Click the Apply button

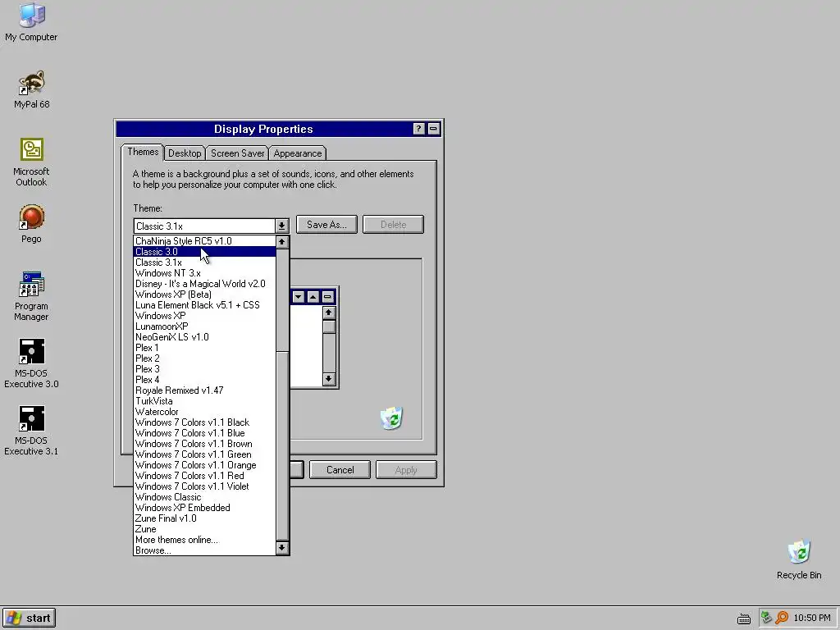(x=406, y=470)
